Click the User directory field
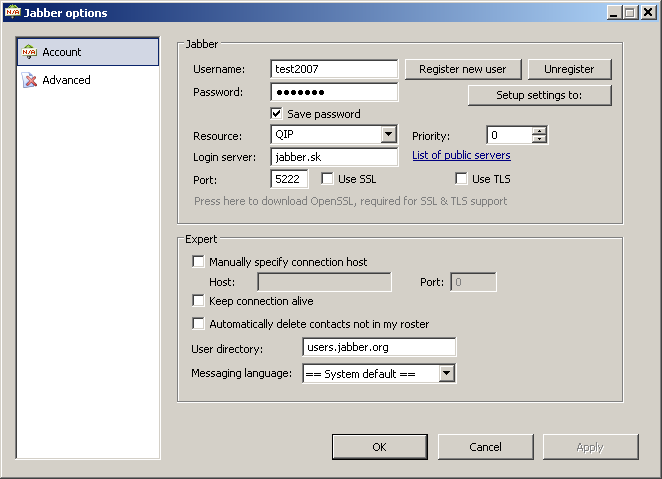The width and height of the screenshot is (662, 479). coord(379,347)
